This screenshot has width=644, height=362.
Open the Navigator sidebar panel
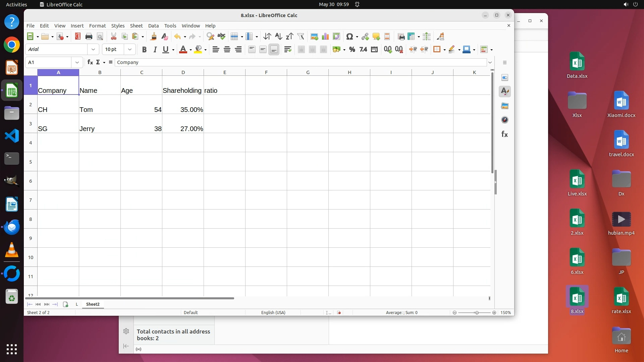pyautogui.click(x=504, y=120)
